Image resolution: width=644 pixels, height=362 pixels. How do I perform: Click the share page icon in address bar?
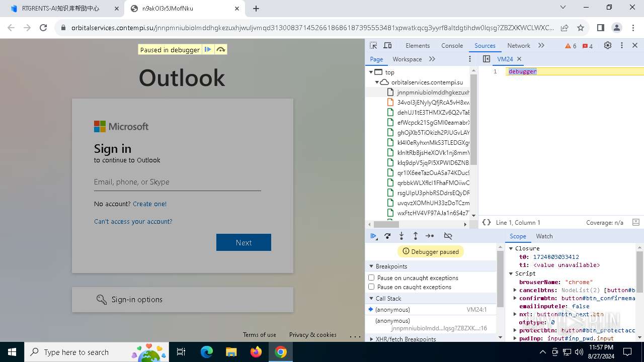click(x=565, y=28)
